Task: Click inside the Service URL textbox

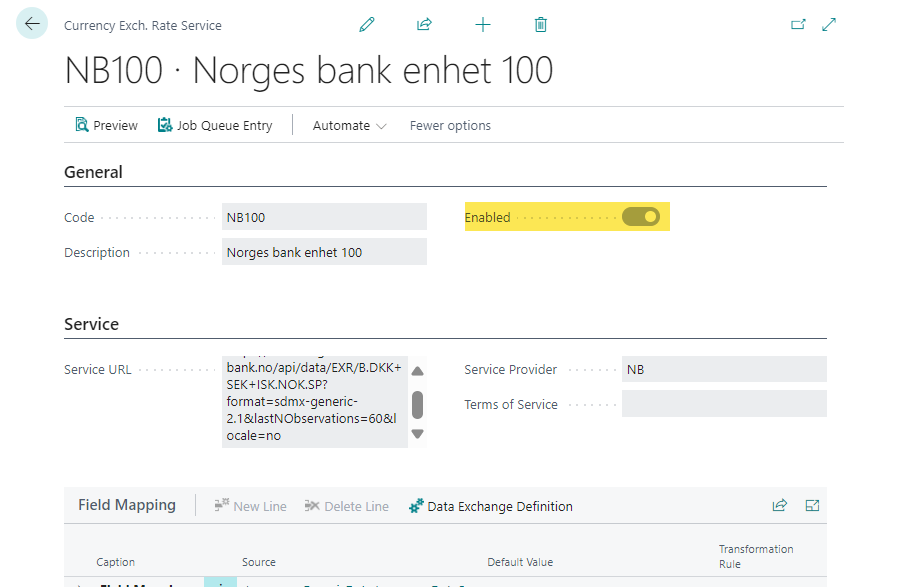Action: coord(315,401)
